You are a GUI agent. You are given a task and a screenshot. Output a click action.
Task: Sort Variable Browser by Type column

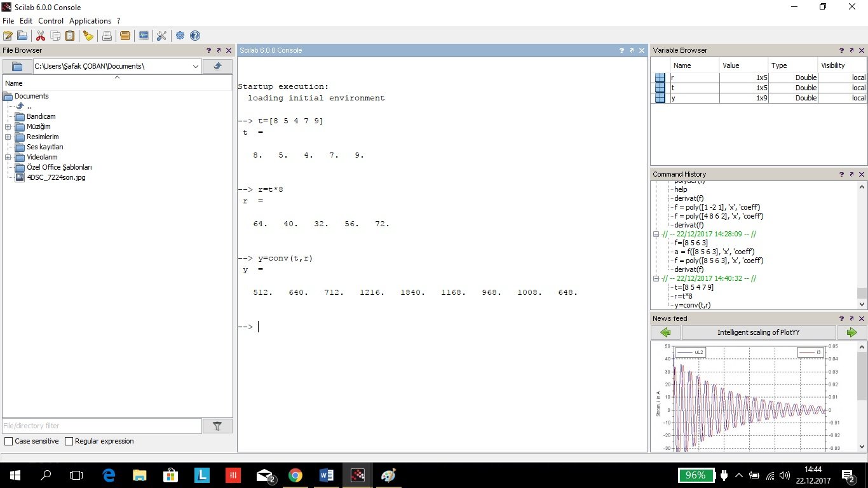pyautogui.click(x=793, y=65)
